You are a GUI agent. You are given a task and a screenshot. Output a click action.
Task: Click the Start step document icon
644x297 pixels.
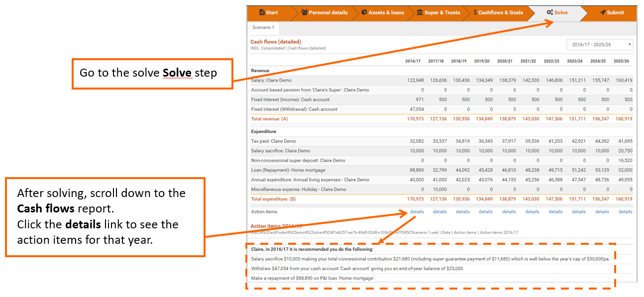tap(262, 12)
